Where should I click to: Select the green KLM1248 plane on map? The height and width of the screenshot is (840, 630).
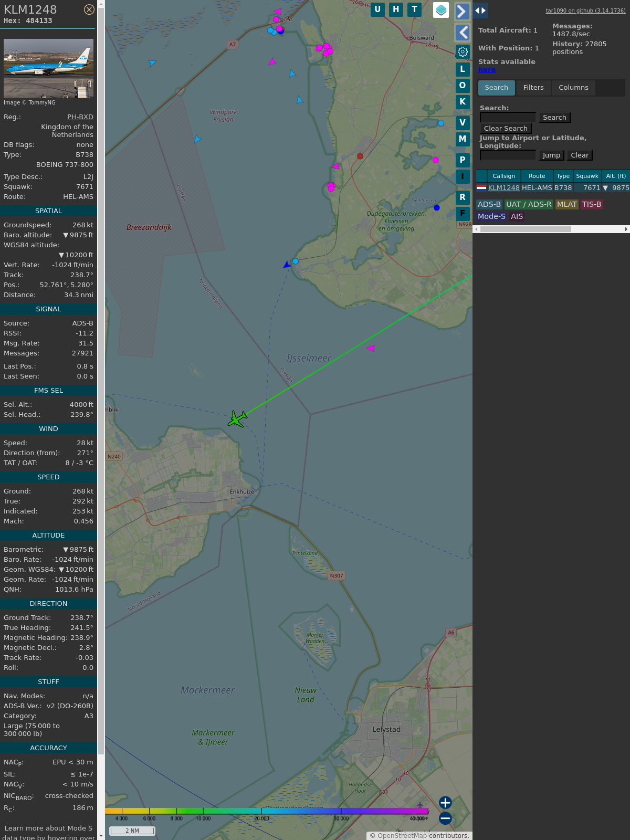click(x=237, y=419)
